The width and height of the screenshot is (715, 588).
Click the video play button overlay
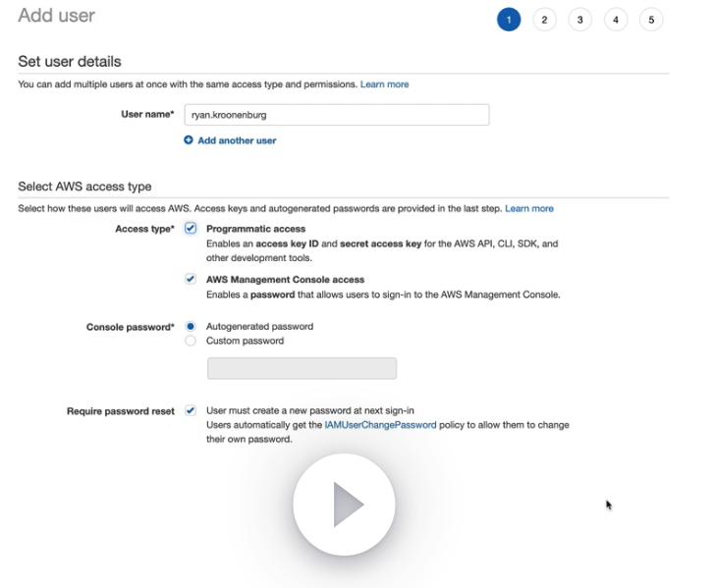click(344, 505)
